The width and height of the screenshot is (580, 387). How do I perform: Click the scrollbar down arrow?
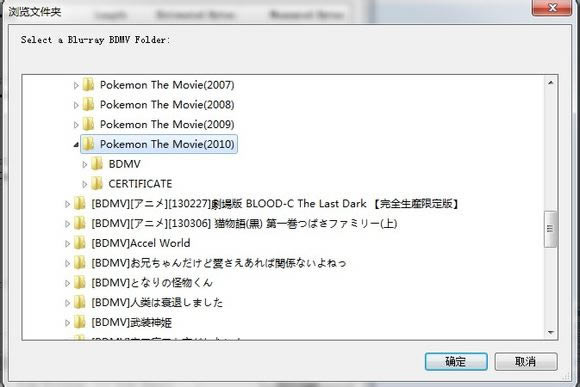550,332
